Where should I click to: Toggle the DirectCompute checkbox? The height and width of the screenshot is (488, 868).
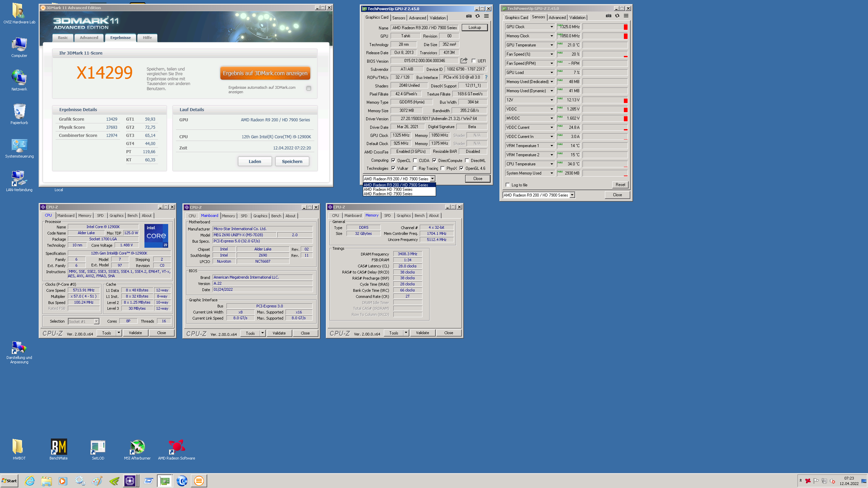click(434, 161)
